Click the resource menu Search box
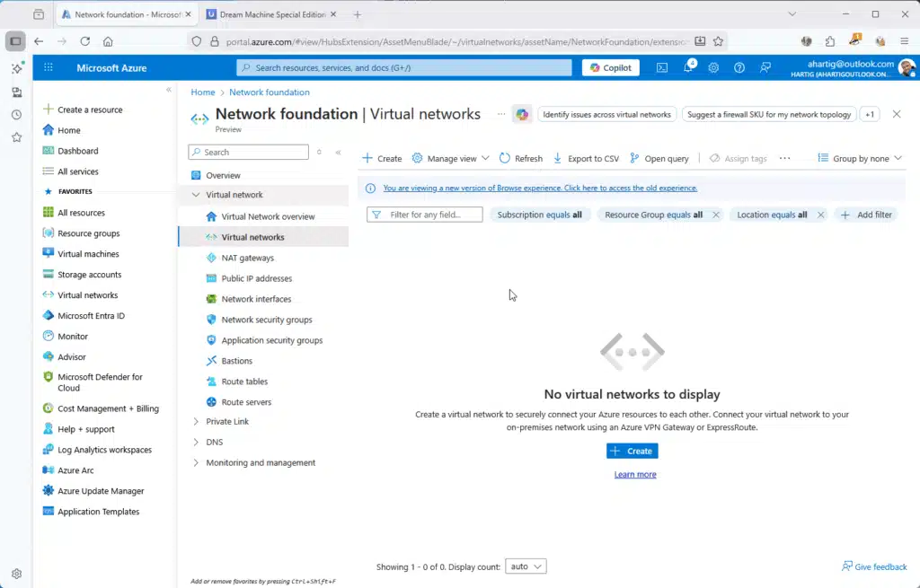Viewport: 920px width, 588px height. tap(248, 152)
